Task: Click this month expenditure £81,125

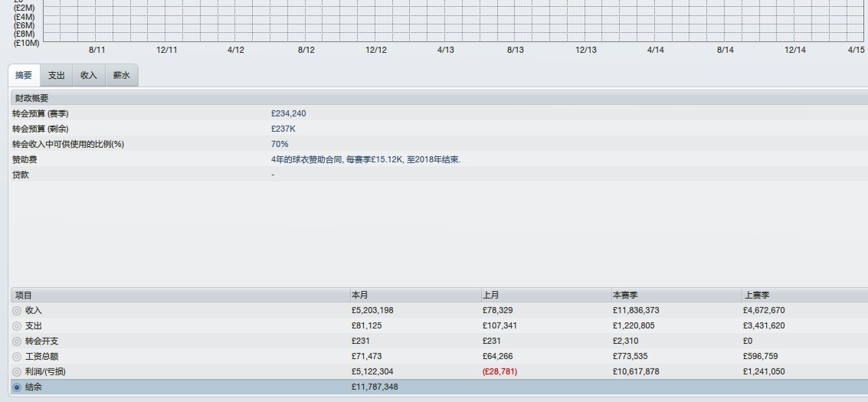Action: click(366, 325)
